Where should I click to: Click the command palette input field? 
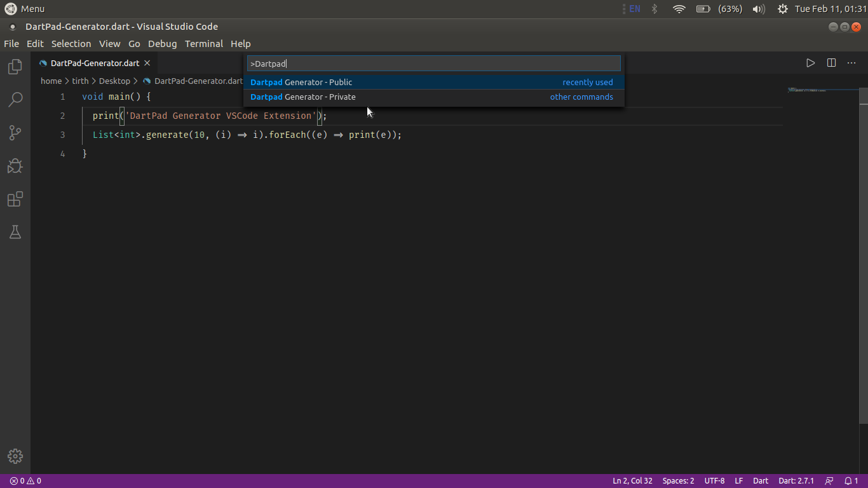[434, 64]
